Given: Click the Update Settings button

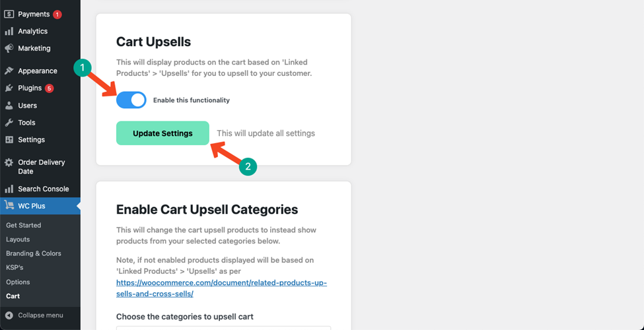Looking at the screenshot, I should pos(162,133).
